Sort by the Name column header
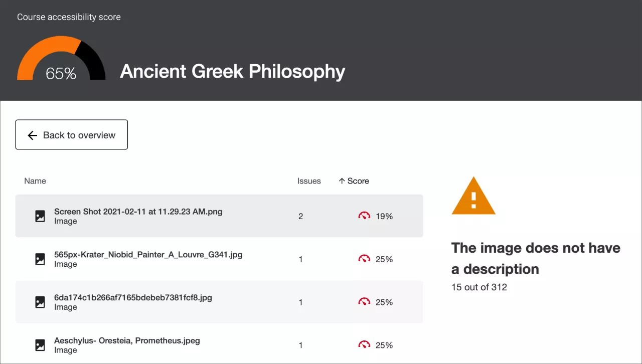 pos(35,181)
